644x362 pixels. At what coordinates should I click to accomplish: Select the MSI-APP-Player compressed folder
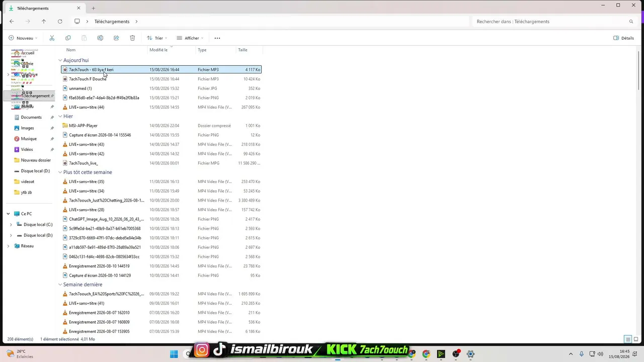coord(161,126)
